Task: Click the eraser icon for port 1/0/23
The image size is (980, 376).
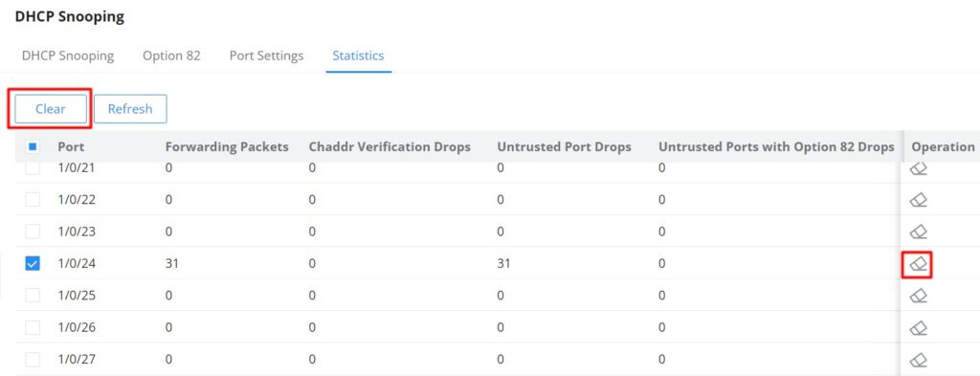Action: click(x=918, y=232)
